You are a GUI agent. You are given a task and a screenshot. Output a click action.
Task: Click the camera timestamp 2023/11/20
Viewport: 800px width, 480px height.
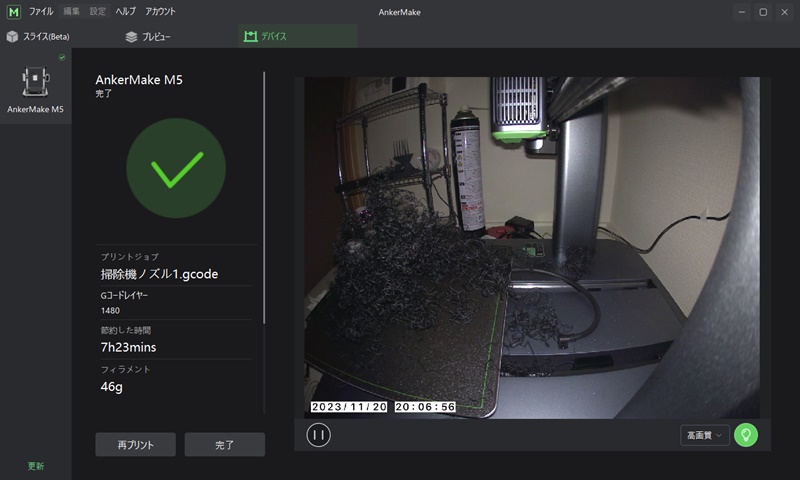pyautogui.click(x=349, y=407)
